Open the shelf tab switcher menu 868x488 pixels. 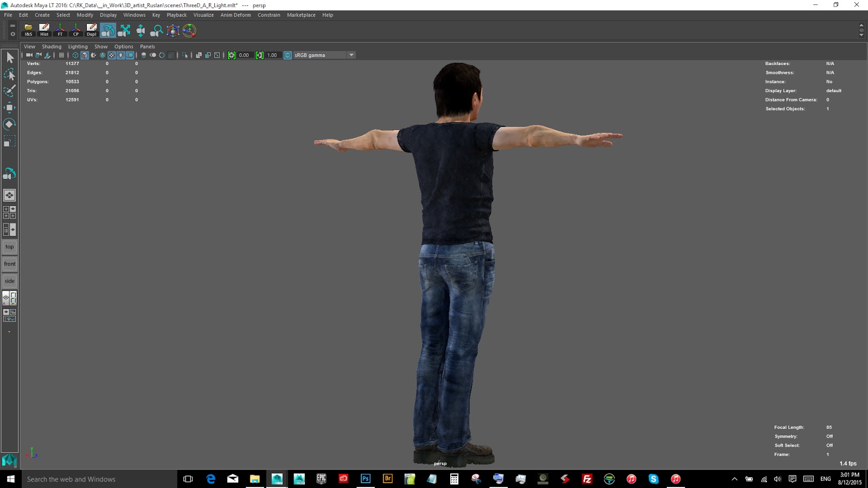pos(12,25)
